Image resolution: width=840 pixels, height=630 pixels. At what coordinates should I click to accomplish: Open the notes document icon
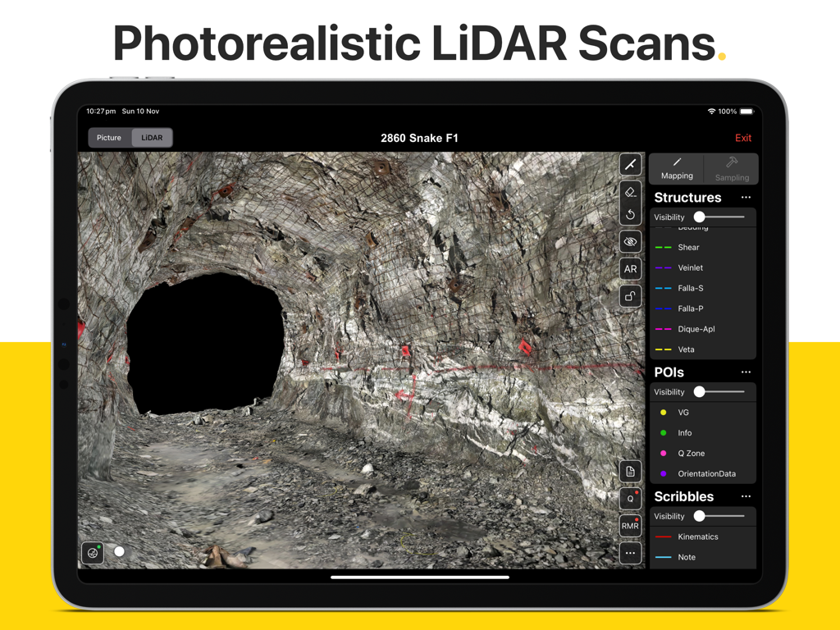[630, 471]
